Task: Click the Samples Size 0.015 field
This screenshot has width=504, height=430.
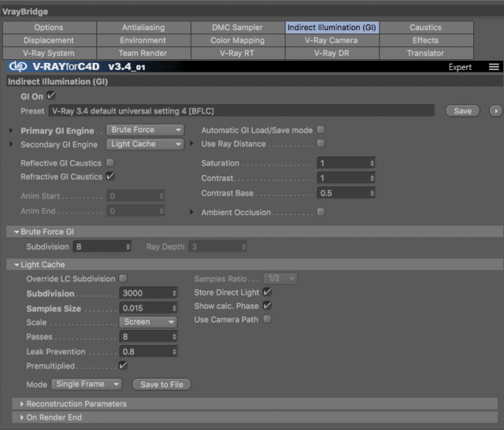Action: click(148, 308)
